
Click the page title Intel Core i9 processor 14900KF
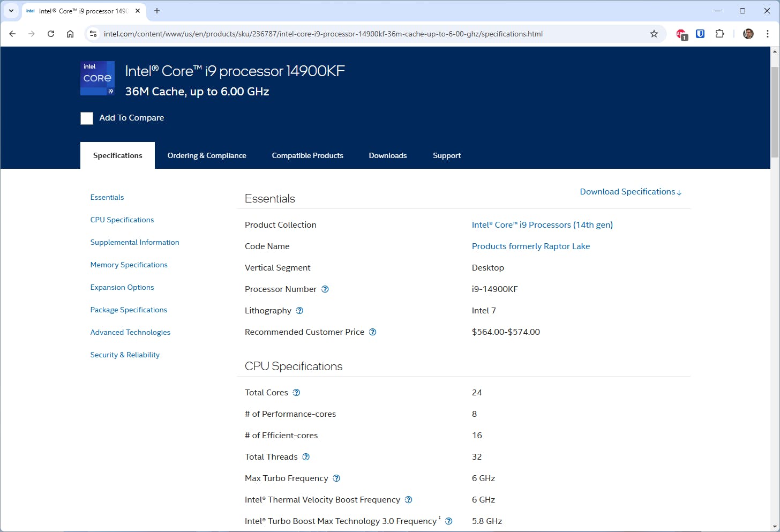[235, 71]
